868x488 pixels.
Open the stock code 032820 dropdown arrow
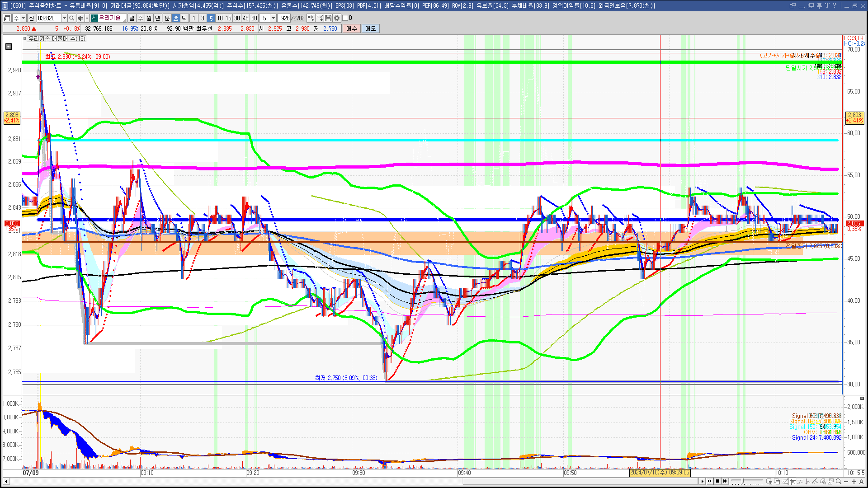pyautogui.click(x=64, y=18)
